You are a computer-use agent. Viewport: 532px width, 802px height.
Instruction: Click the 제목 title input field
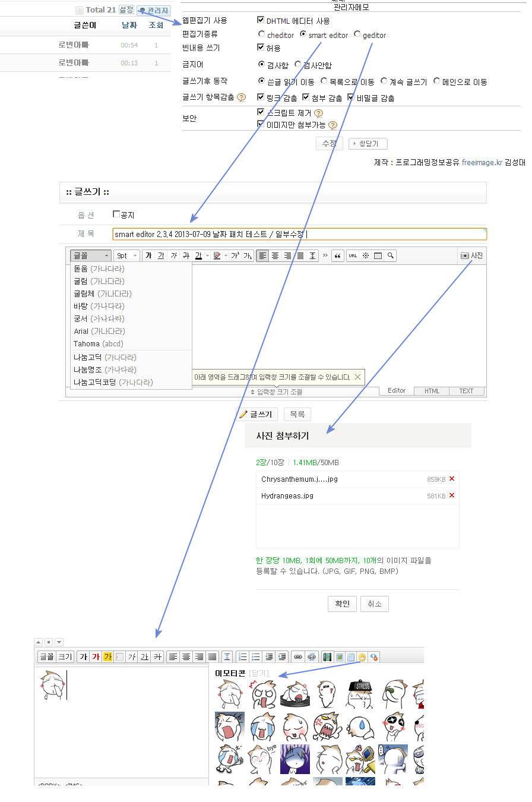(300, 234)
